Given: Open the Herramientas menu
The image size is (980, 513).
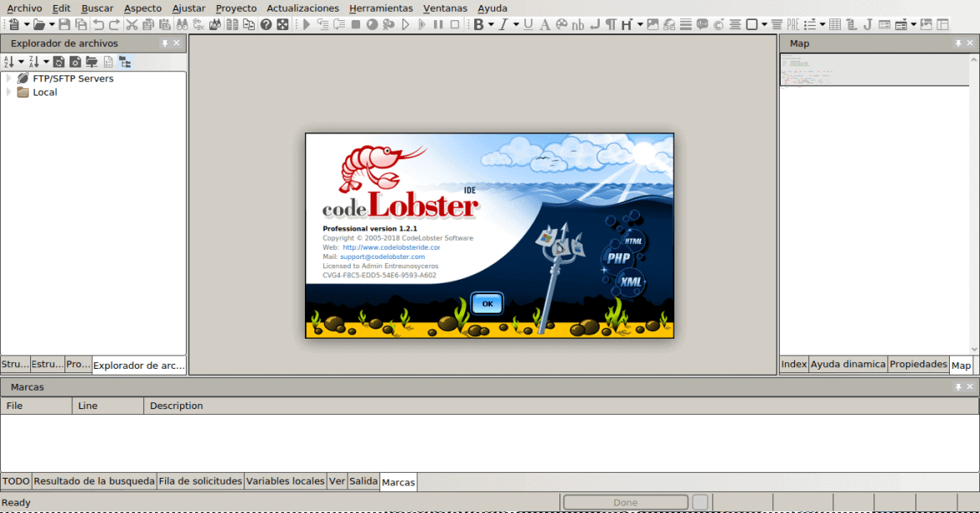Looking at the screenshot, I should [381, 8].
